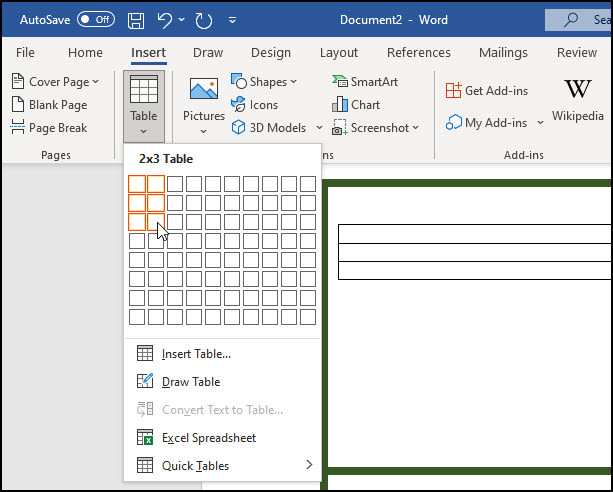613x492 pixels.
Task: Choose Excel Spreadsheet menu item
Action: 223,438
